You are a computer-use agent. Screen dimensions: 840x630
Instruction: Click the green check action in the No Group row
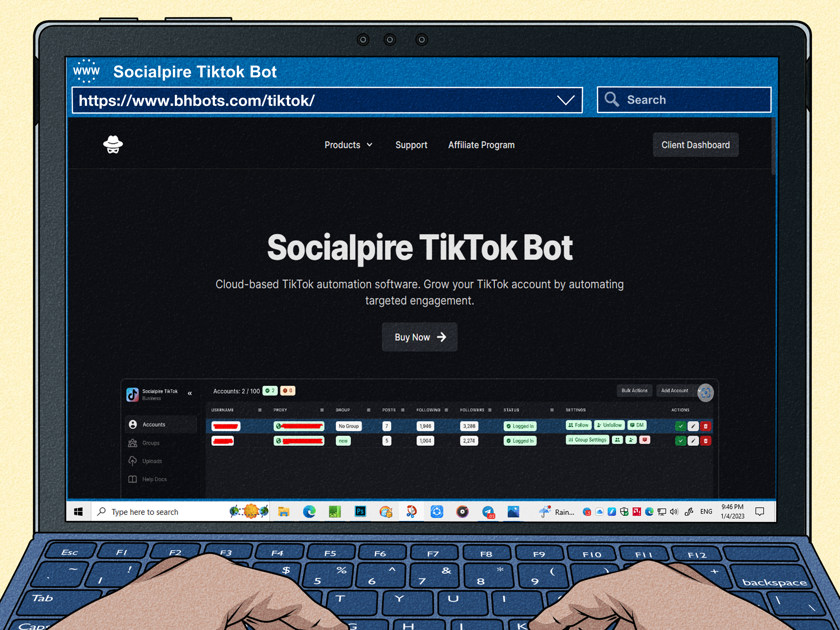pyautogui.click(x=680, y=426)
